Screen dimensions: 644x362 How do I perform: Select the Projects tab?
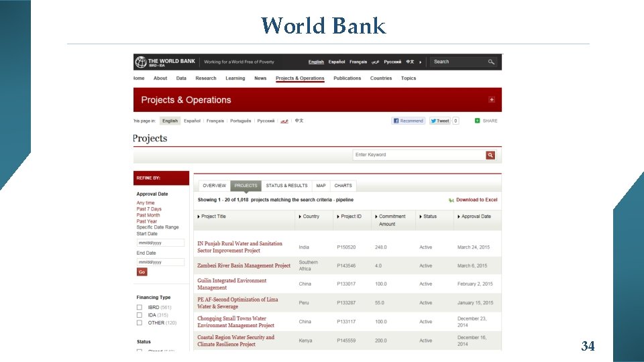246,186
